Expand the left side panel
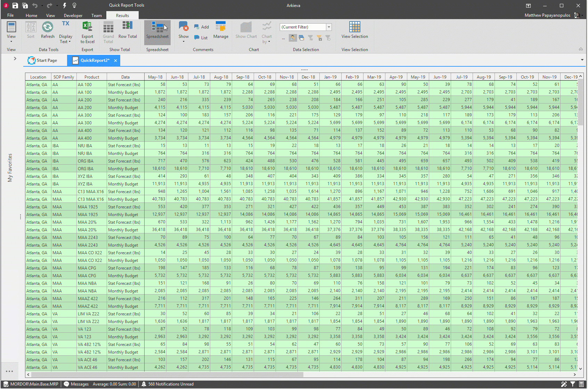The height and width of the screenshot is (389, 588). click(15, 59)
